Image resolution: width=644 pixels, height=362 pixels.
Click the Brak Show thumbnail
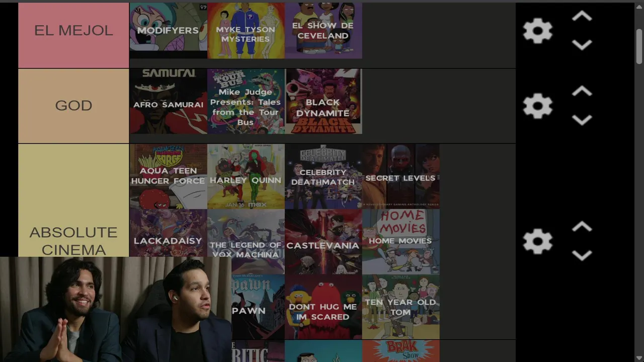401,351
